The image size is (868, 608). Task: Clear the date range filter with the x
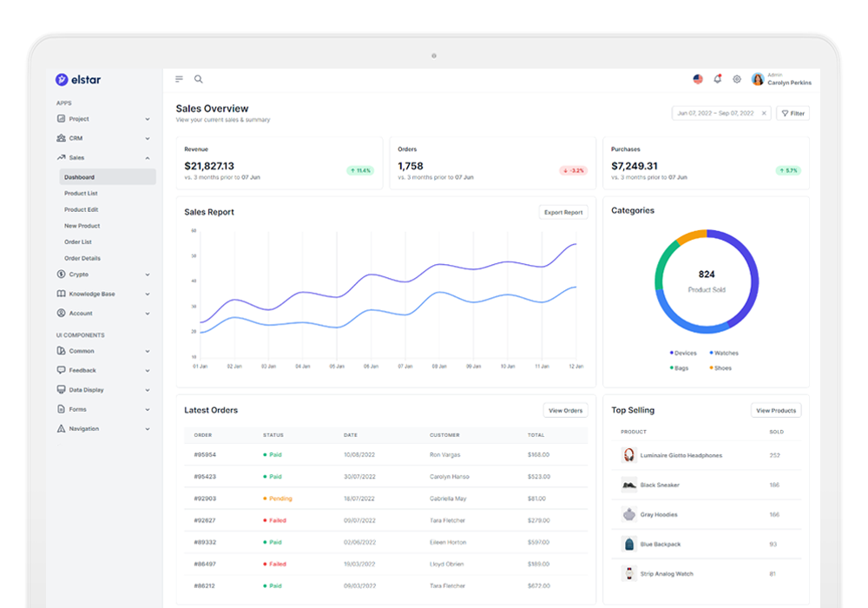[x=764, y=113]
